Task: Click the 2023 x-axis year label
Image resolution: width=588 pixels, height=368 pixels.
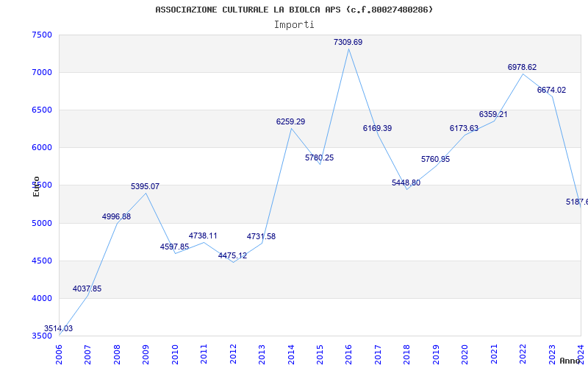Action: pyautogui.click(x=552, y=355)
